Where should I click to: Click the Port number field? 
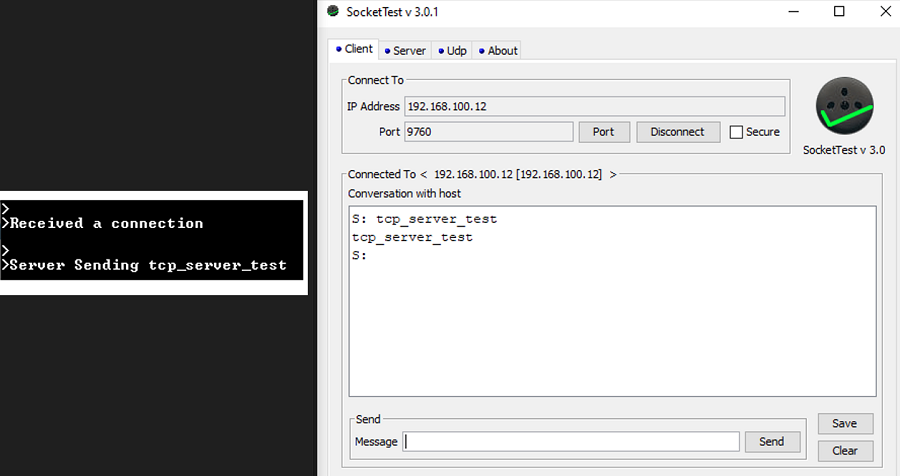click(x=488, y=131)
